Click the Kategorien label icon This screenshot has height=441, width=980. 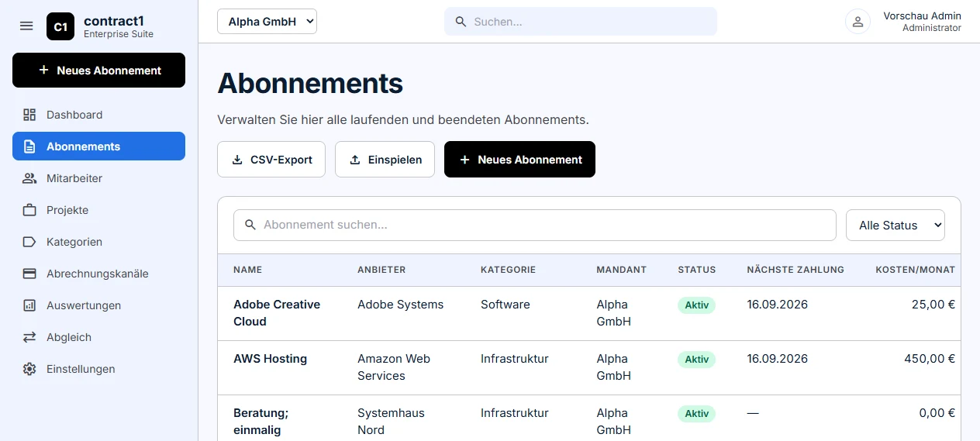[29, 242]
